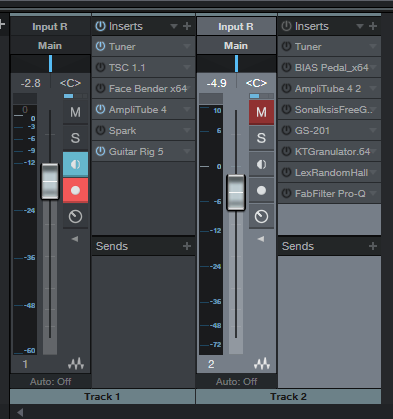Click the Auto: Off button on Track 2
Screen dimensions: 393x419
tap(236, 381)
